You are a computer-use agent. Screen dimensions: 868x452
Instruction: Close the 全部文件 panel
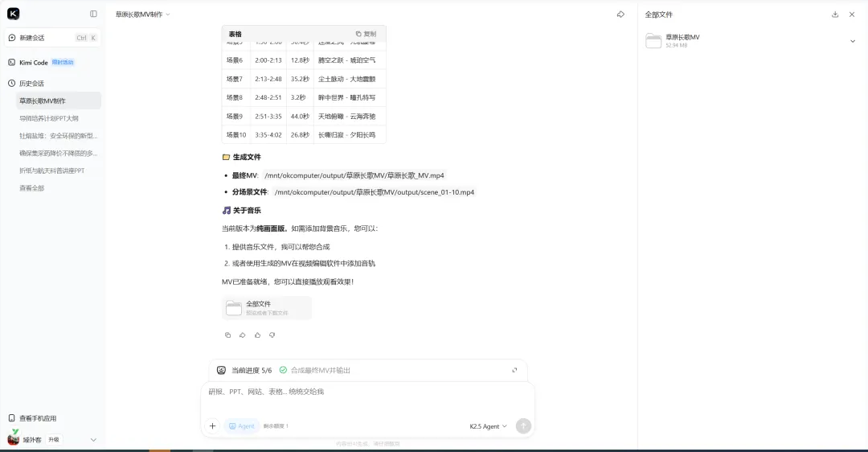coord(852,14)
